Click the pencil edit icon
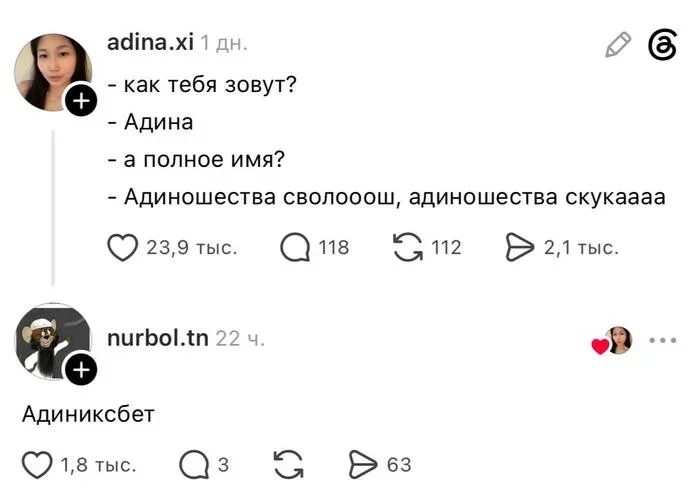 618,44
